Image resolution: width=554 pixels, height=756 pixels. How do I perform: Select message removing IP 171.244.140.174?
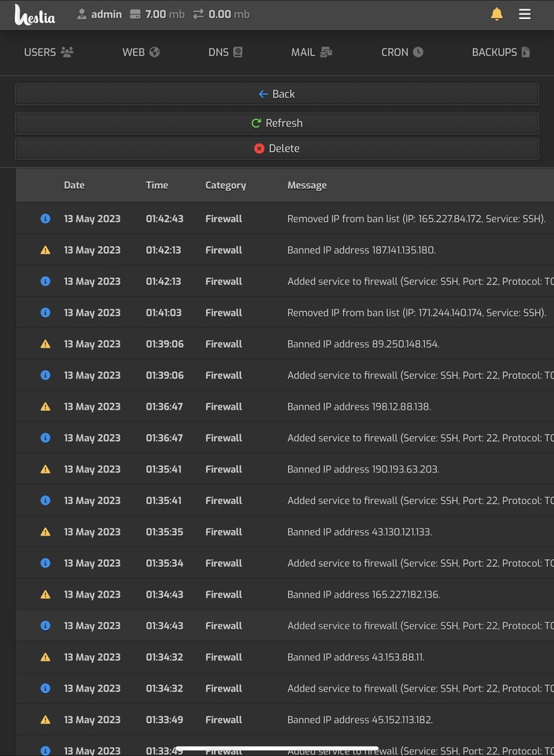coord(417,313)
